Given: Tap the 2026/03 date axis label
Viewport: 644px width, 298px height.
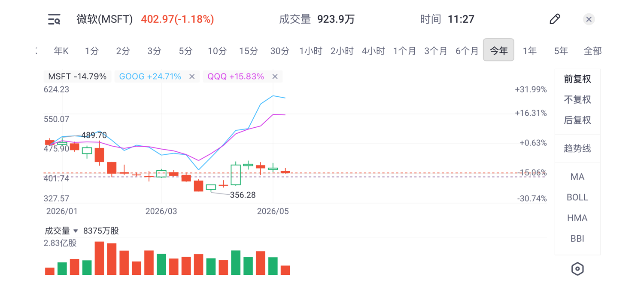Looking at the screenshot, I should pos(161,212).
